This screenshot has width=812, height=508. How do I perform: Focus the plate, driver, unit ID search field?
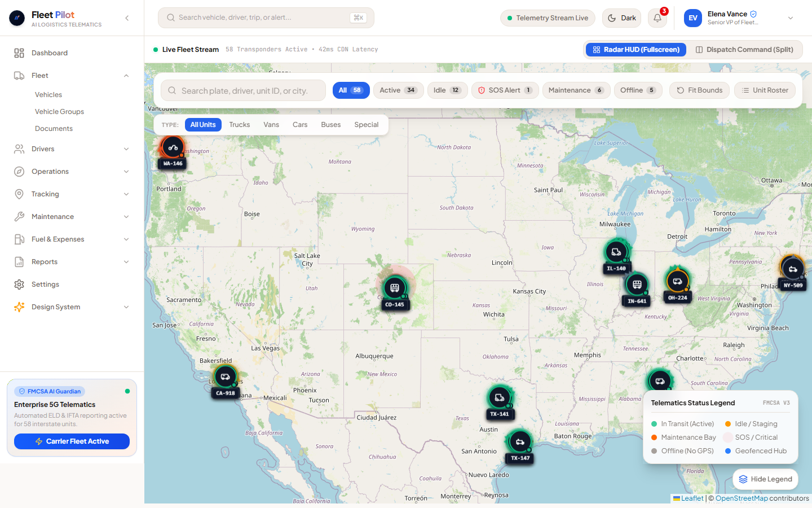click(x=243, y=90)
